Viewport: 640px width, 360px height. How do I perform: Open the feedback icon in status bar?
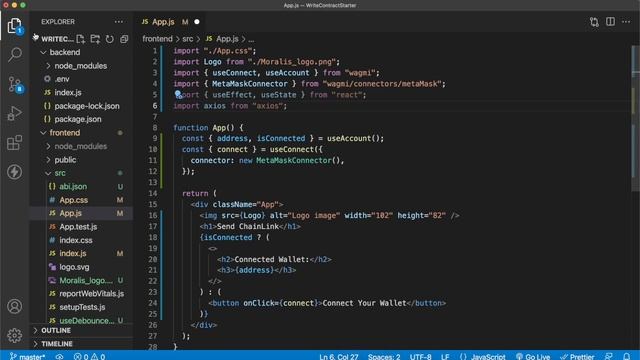pos(609,356)
